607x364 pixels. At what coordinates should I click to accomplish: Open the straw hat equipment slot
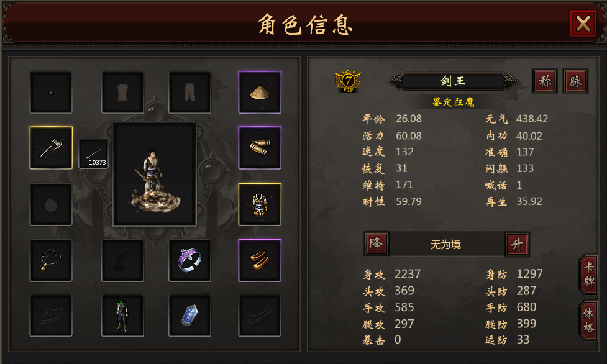(260, 92)
